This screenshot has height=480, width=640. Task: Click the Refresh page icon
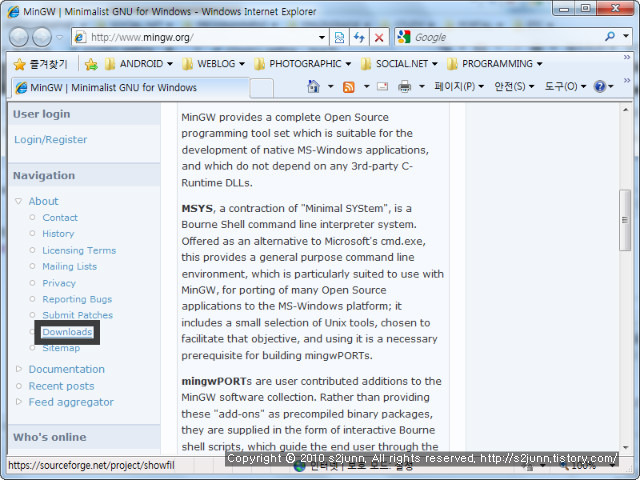(x=359, y=38)
